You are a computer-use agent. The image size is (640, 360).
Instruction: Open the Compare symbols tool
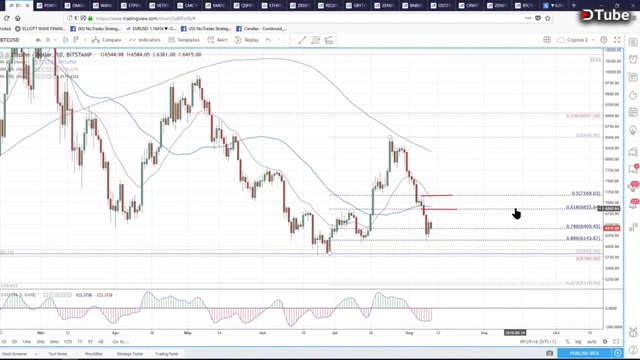[x=107, y=40]
